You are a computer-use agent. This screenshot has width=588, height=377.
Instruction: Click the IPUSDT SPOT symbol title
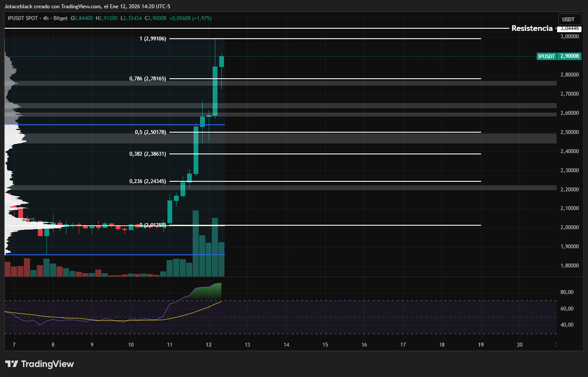tap(23, 18)
